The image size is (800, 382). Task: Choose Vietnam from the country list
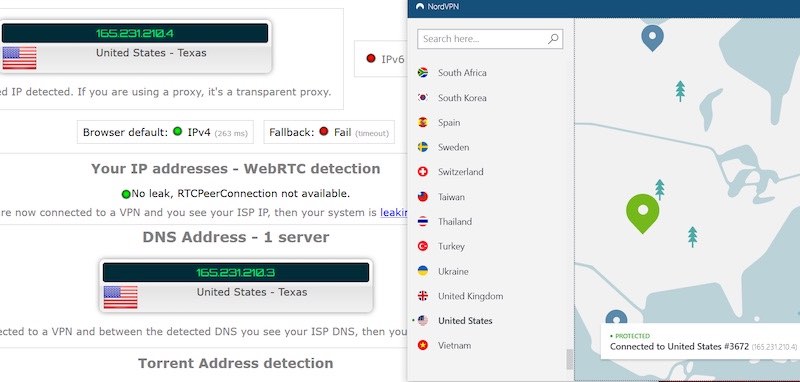click(455, 345)
